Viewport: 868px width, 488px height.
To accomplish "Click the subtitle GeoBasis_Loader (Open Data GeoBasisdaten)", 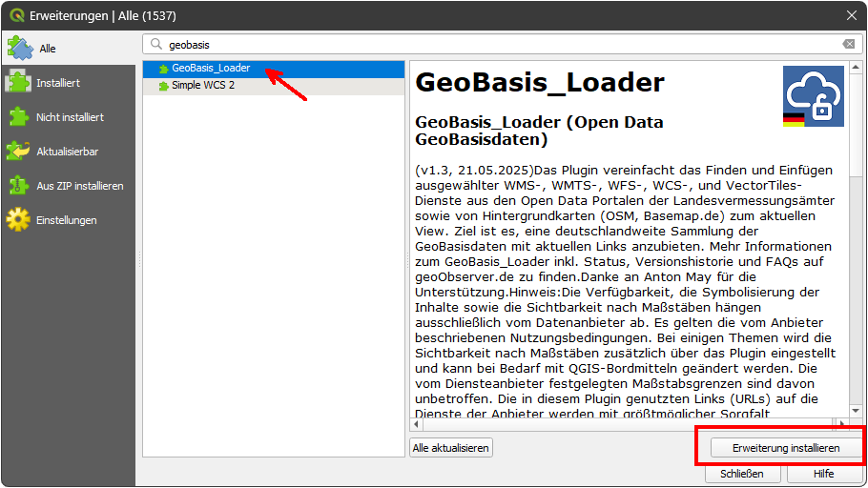I will 539,131.
